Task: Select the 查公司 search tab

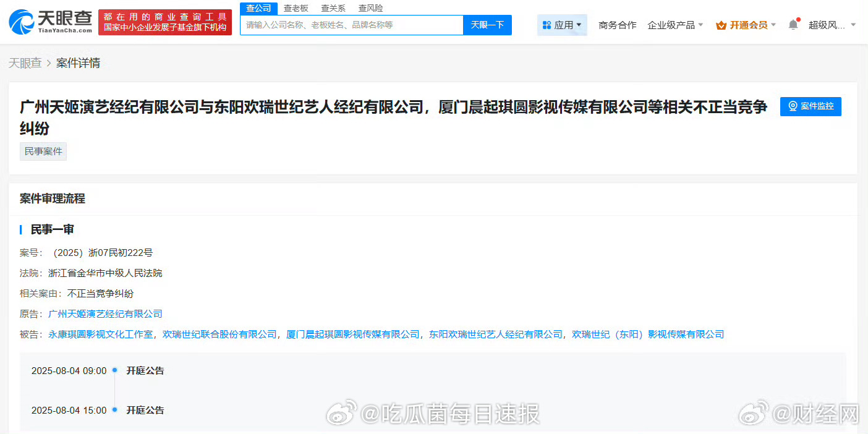Action: point(258,8)
